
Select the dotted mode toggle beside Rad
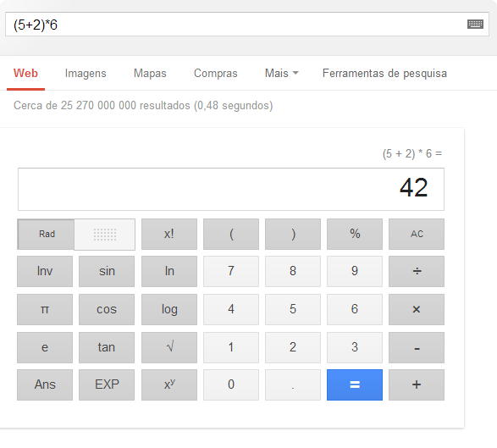click(105, 234)
